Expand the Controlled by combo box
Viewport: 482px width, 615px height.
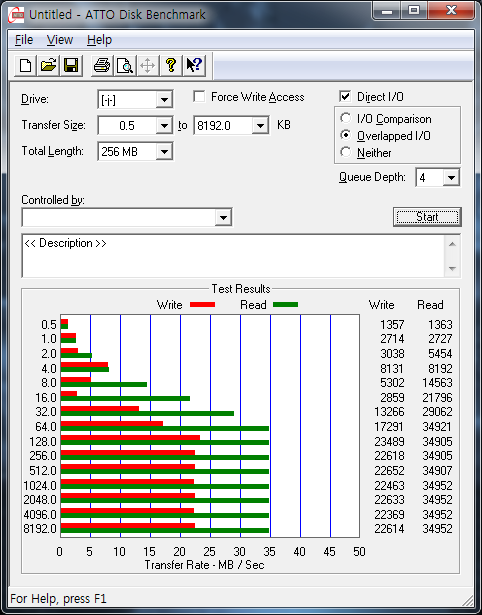tap(223, 218)
